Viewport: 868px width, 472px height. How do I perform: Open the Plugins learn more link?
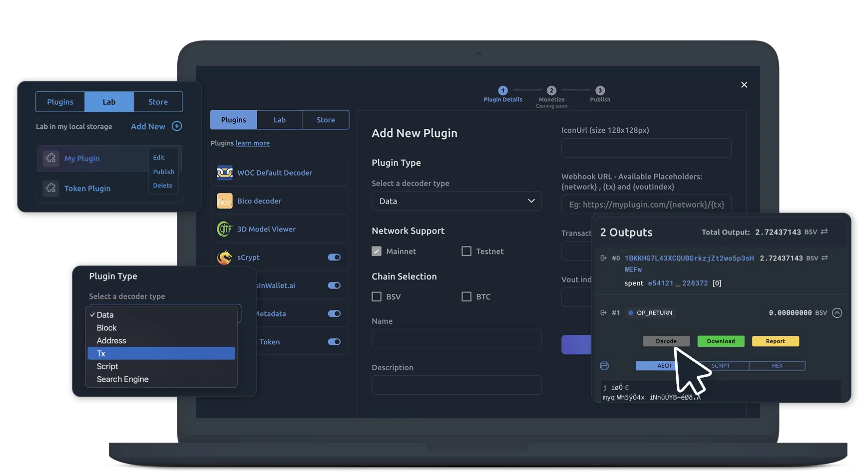click(x=252, y=143)
